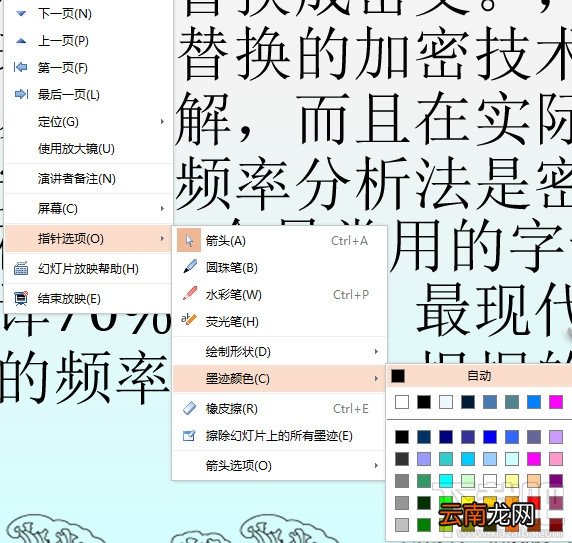
Task: Expand the 定位(G) submenu arrow
Action: 162,121
